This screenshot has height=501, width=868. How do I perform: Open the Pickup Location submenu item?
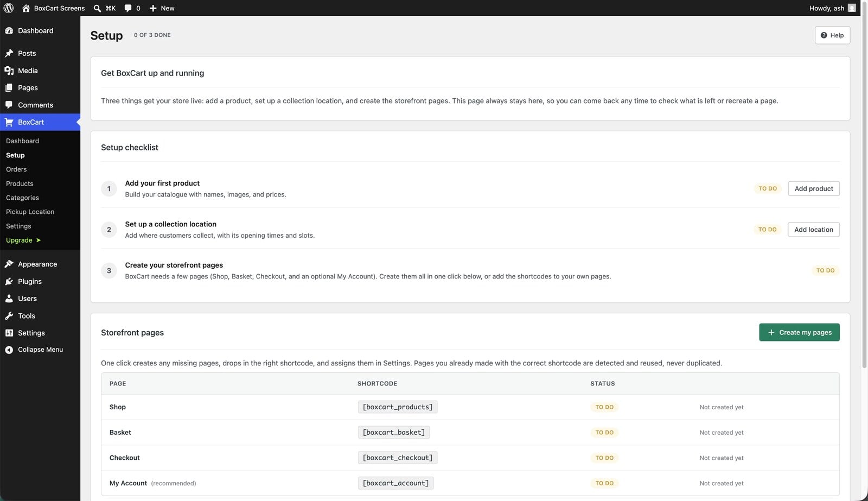[30, 212]
